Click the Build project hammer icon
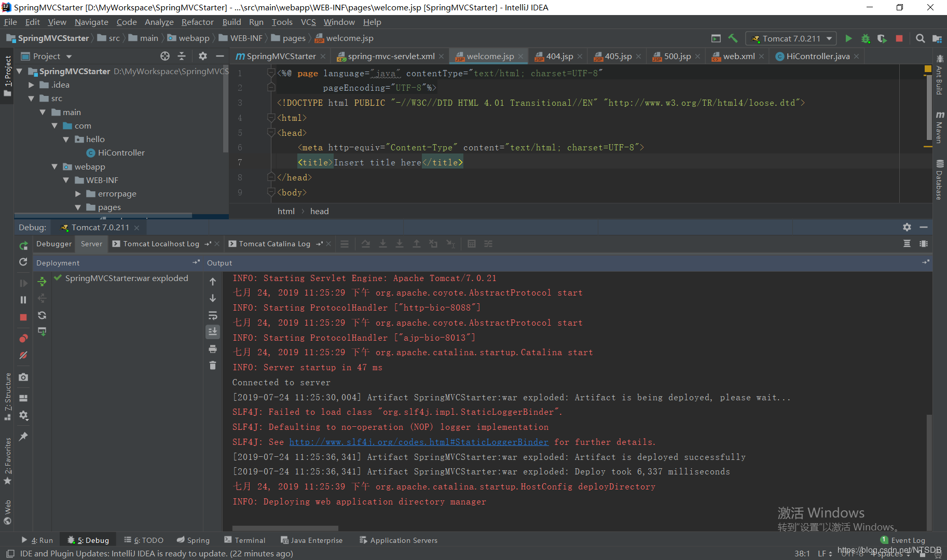The image size is (947, 560). pos(733,38)
